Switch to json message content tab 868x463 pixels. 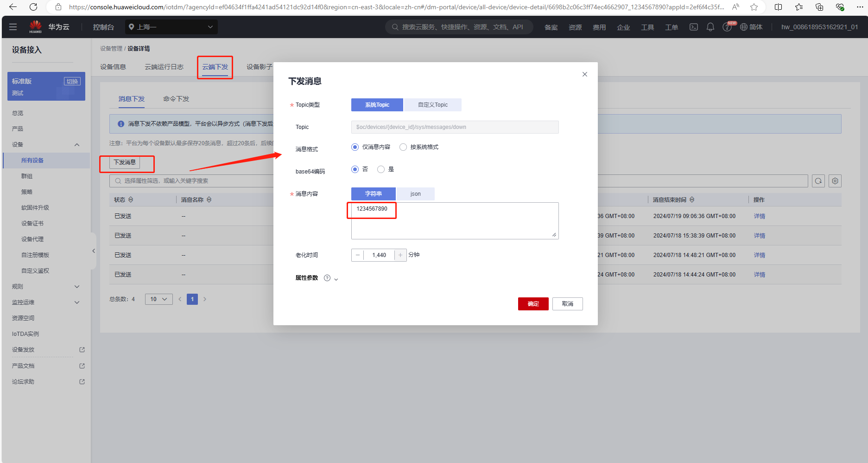tap(415, 194)
